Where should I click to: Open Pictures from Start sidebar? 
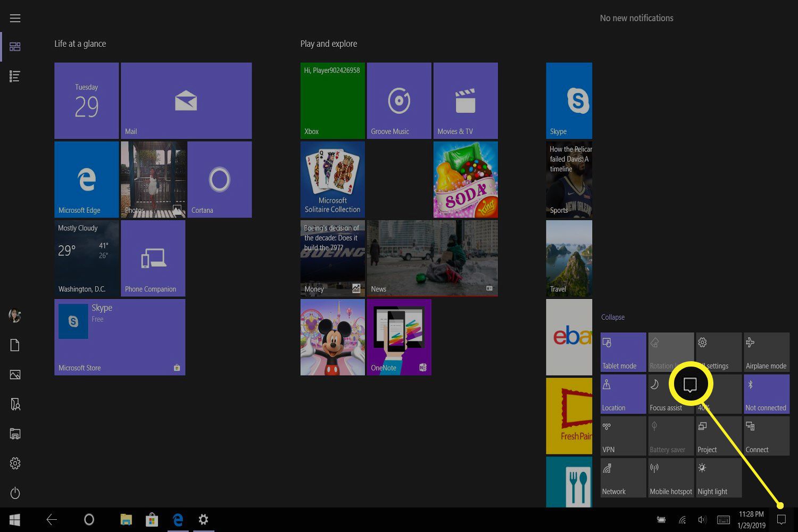(15, 375)
